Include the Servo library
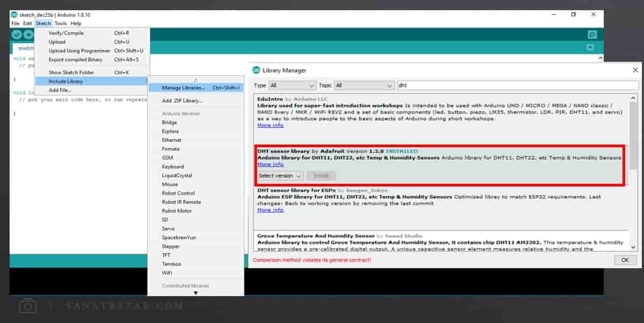 (196, 229)
